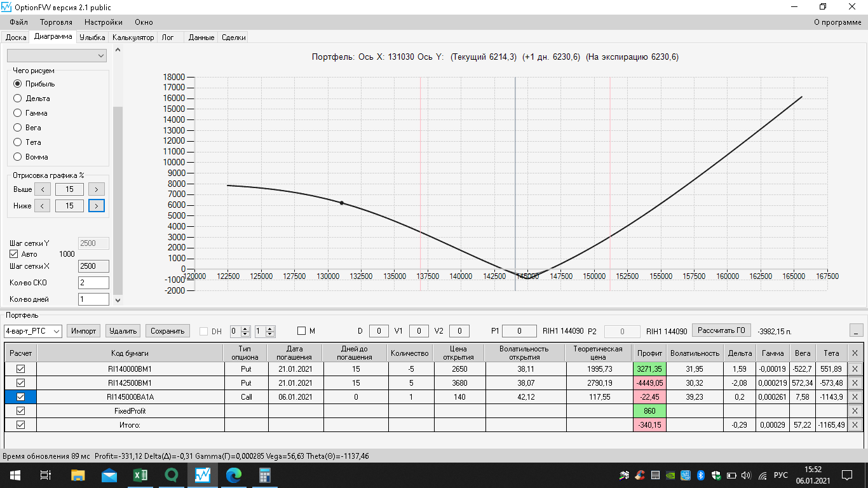This screenshot has width=868, height=488.
Task: Delete the RI145000BA1A Call row via its X
Action: [855, 396]
